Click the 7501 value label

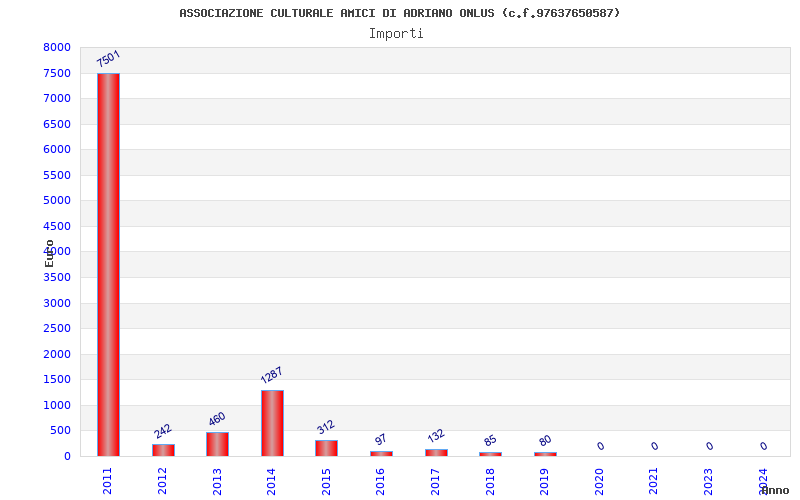tap(108, 59)
